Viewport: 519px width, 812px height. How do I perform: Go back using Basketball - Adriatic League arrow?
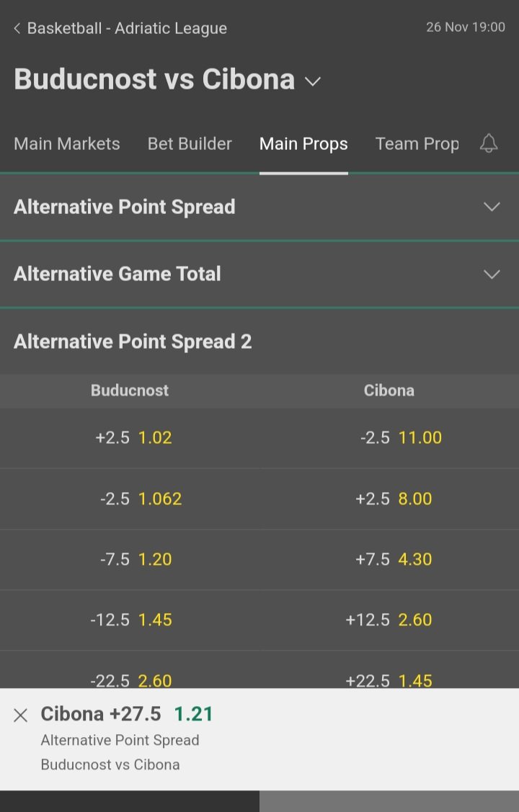click(x=17, y=29)
